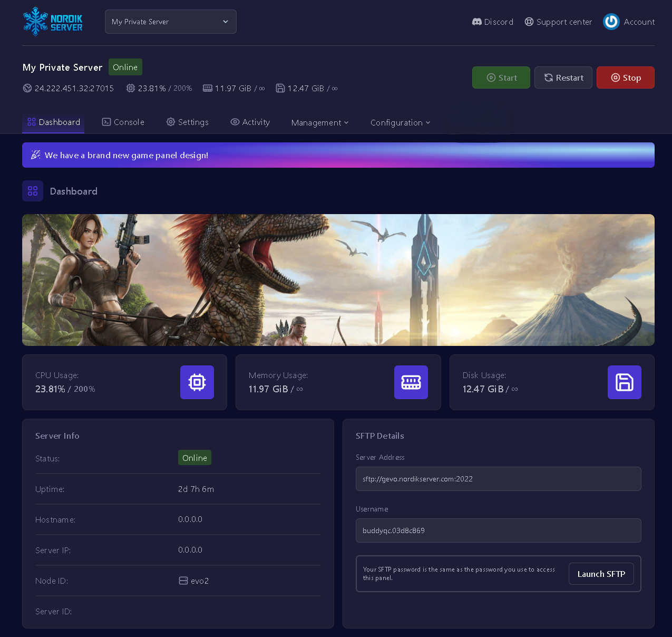Click the disk usage value 12.47 GiB
This screenshot has height=637, width=672.
483,389
